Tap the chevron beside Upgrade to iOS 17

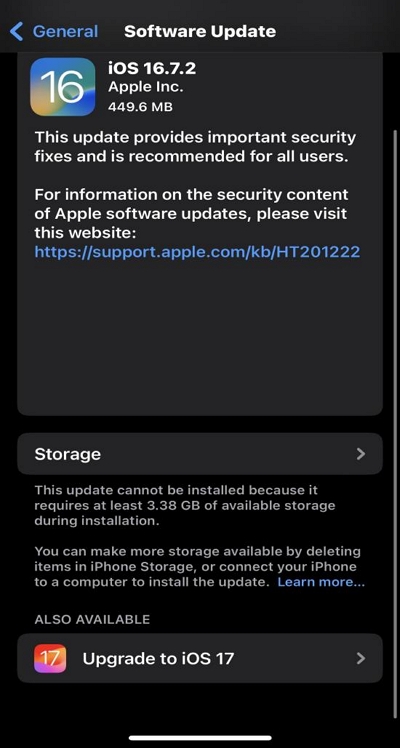[361, 658]
